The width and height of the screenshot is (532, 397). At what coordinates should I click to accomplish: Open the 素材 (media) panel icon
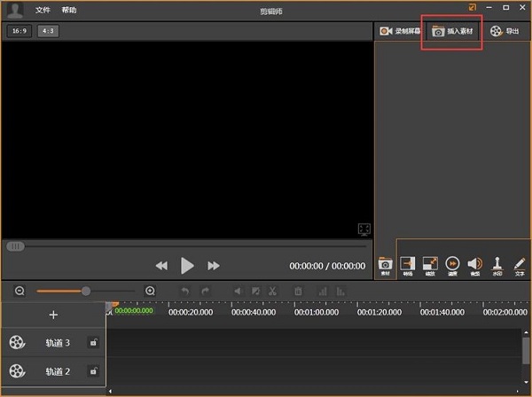[386, 265]
